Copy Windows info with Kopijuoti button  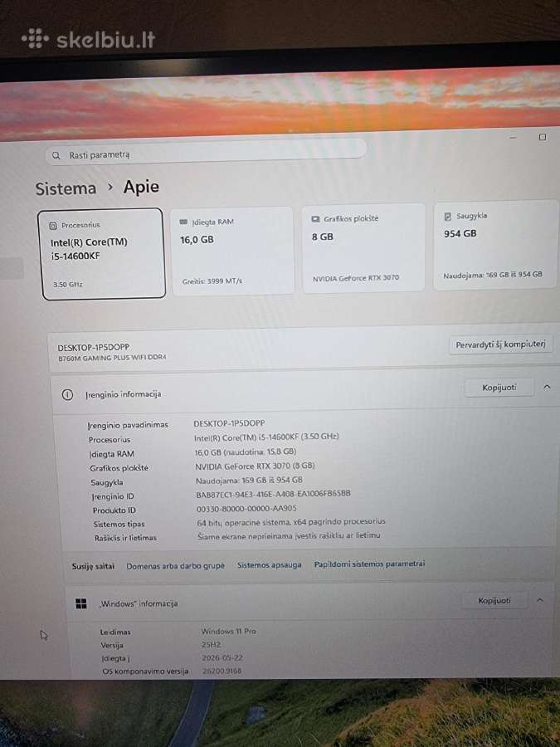click(x=494, y=600)
